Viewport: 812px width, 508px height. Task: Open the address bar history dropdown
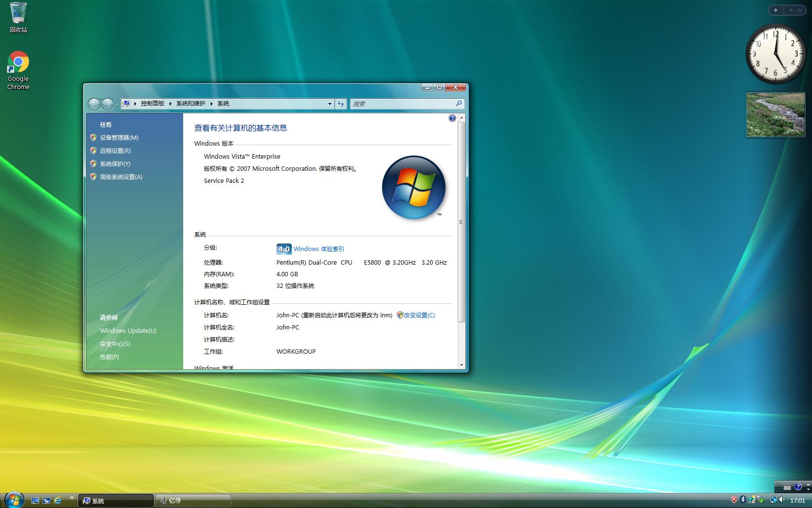(330, 104)
